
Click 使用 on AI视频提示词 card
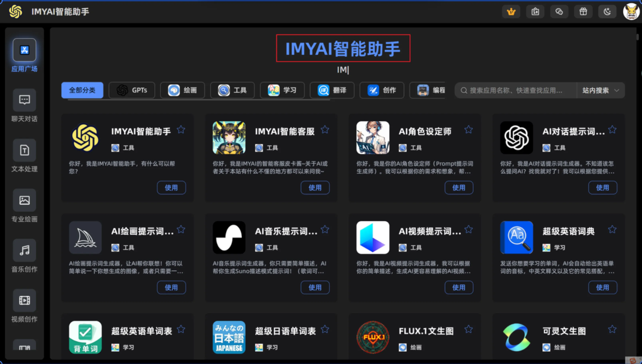pos(459,287)
